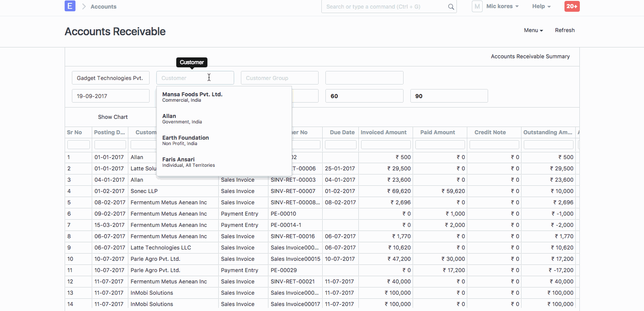Click the Invoiced Amount column header
644x311 pixels.
pos(386,132)
